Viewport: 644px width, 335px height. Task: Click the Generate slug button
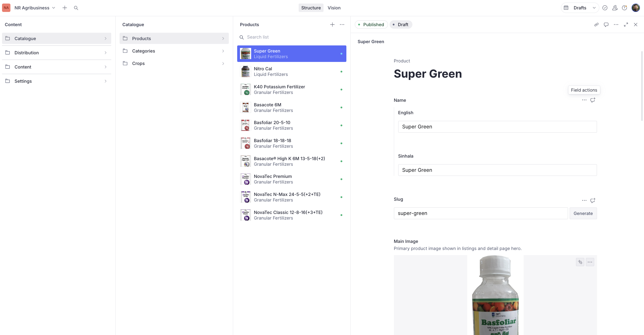coord(583,213)
